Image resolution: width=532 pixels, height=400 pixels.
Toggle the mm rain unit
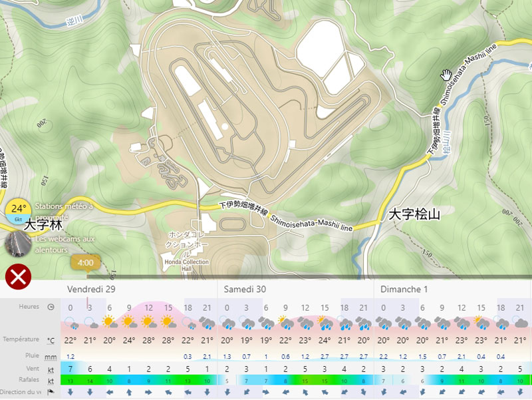pyautogui.click(x=51, y=357)
